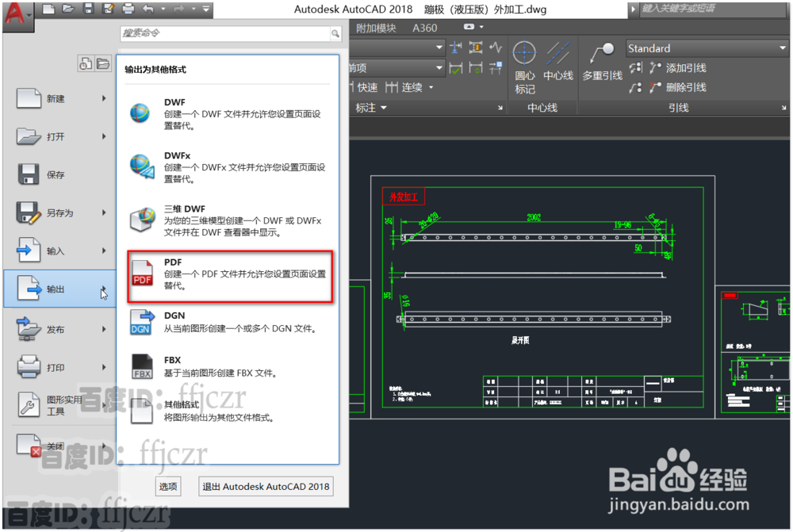Click the Plot printer quick access icon
793x532 pixels.
128,9
